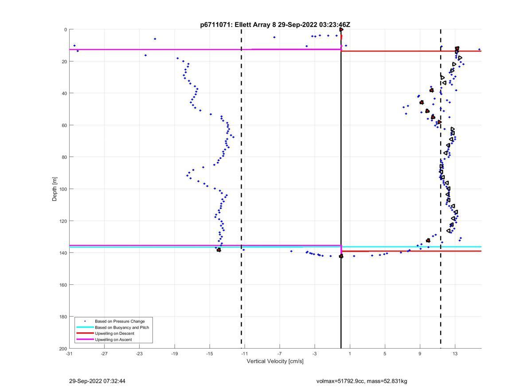Viewport: 532px width, 392px height.
Task: Click the blue dot sample in the legend
Action: pos(85,321)
